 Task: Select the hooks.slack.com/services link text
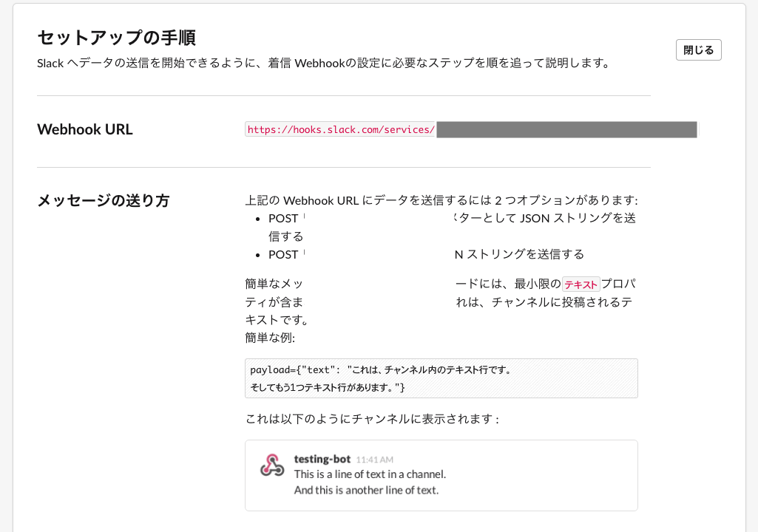pos(340,129)
